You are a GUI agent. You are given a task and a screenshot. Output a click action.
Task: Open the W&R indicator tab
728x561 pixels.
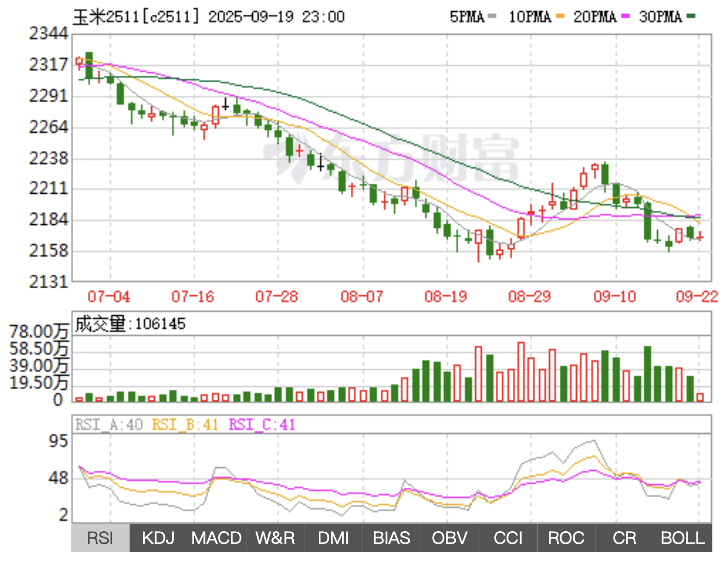coord(275,538)
